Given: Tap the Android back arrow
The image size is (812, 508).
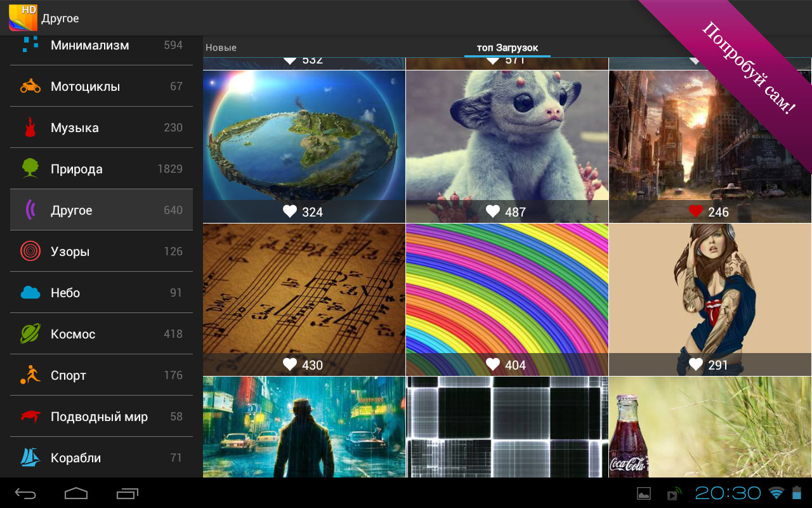Looking at the screenshot, I should [26, 493].
